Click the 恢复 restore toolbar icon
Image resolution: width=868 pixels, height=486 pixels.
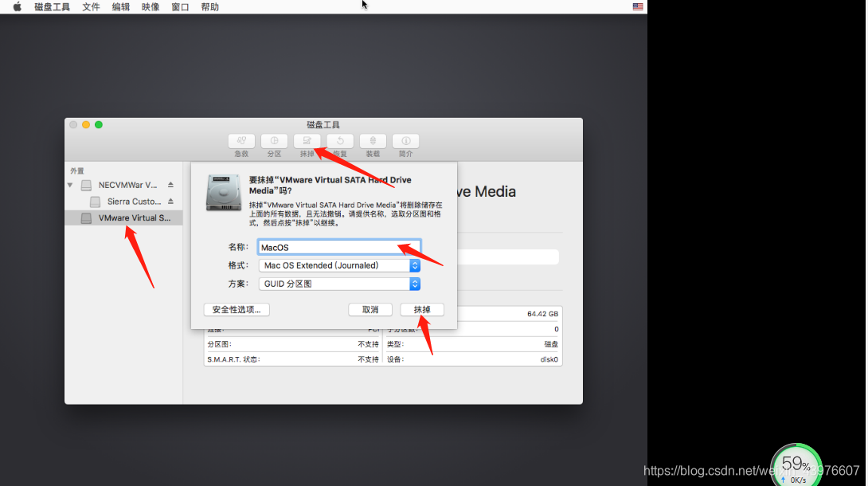coord(340,141)
